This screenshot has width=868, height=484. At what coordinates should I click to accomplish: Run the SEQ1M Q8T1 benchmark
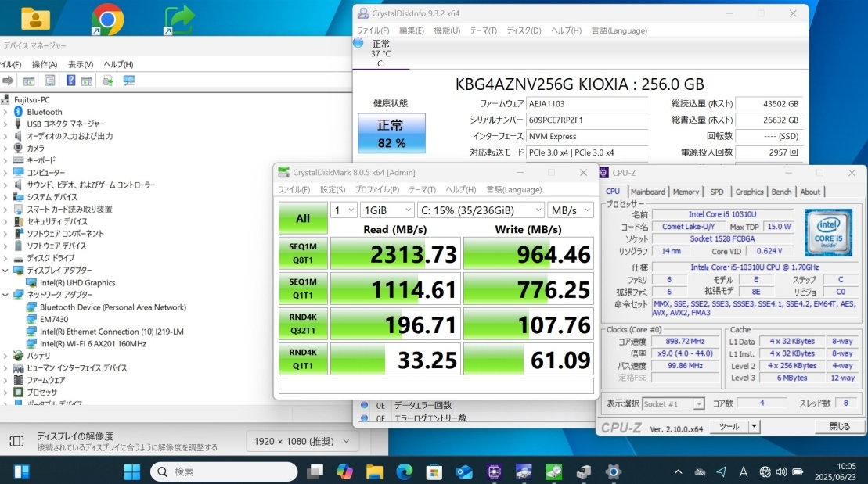[303, 253]
